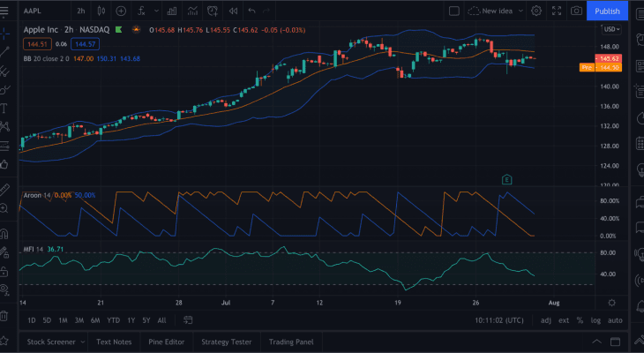Take a chart snapshot with camera icon
Viewport: 644px width, 353px height.
[x=576, y=11]
